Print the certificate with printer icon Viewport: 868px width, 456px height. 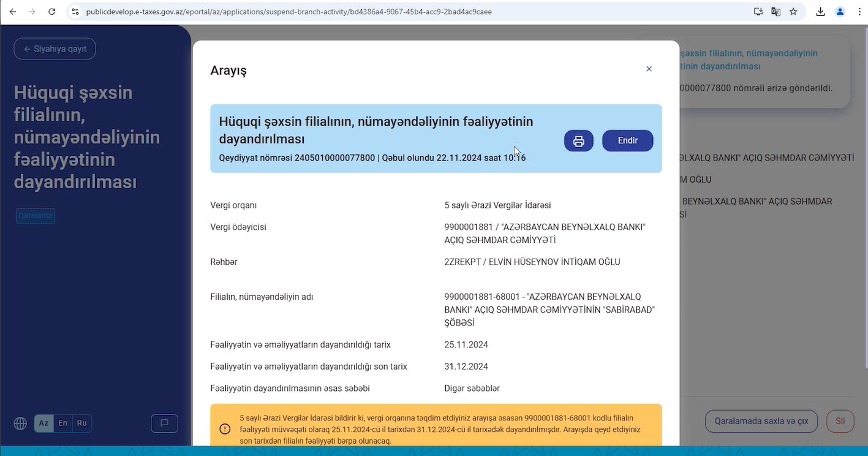[x=578, y=141]
